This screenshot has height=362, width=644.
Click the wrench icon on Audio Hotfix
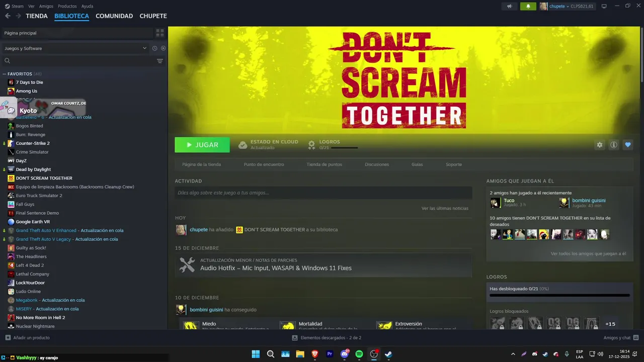[187, 265]
